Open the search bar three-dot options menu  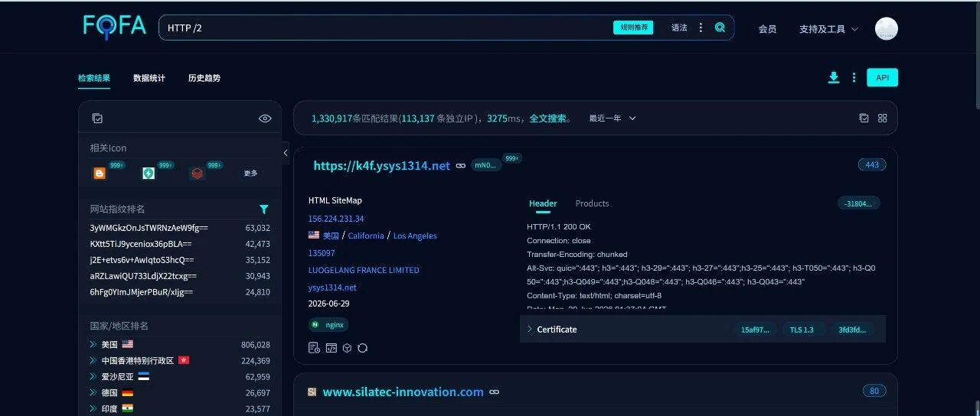coord(701,28)
